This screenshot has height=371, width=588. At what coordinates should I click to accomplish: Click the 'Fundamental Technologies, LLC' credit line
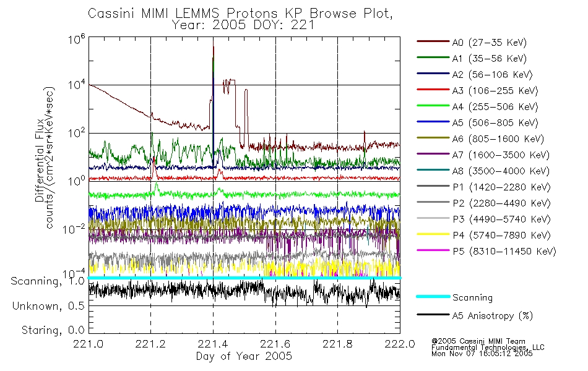[488, 348]
